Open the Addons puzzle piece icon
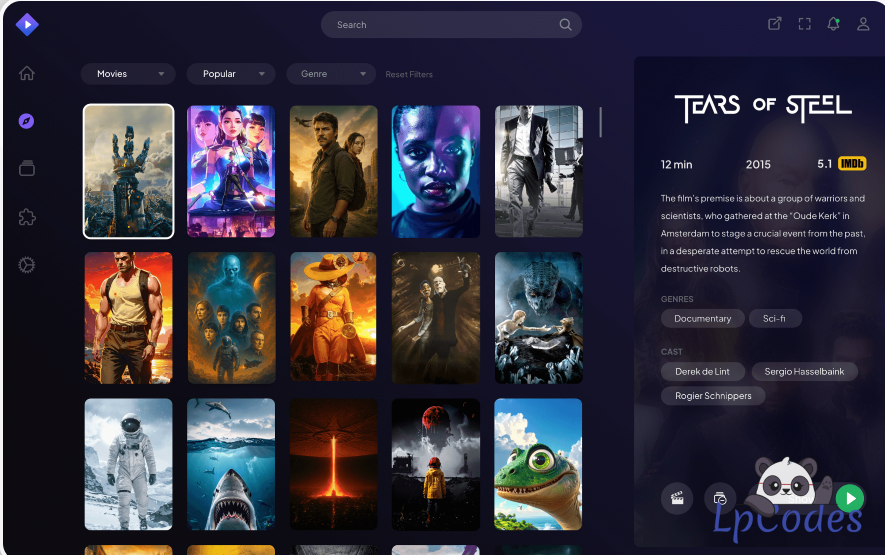This screenshot has height=555, width=885. (x=27, y=217)
